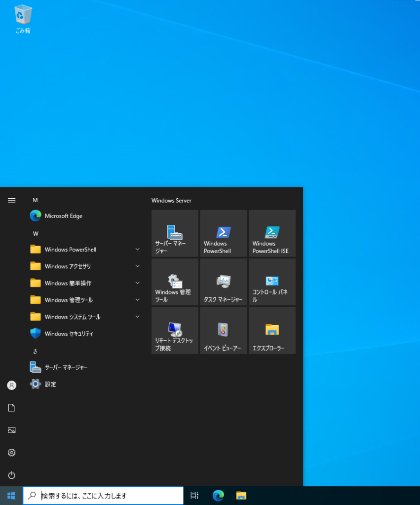Viewport: 420px width, 505px height.
Task: Open the Windows PowerShell ISE tile
Action: click(272, 233)
